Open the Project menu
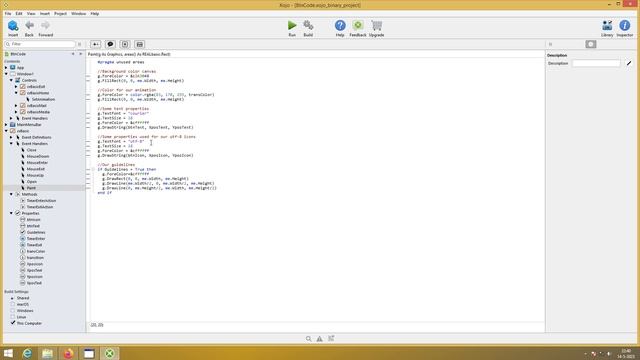This screenshot has width=640, height=360. [x=60, y=13]
